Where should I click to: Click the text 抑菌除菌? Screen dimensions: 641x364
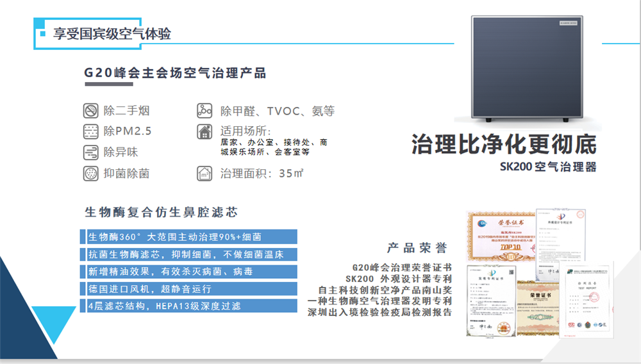tap(126, 174)
